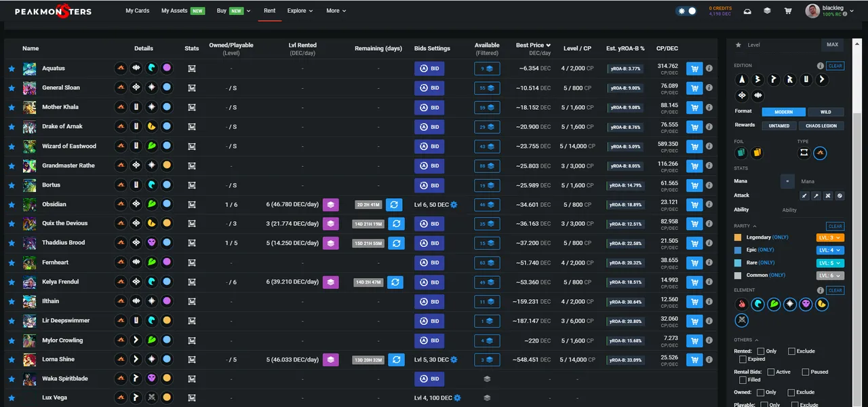This screenshot has width=868, height=407.
Task: Open available listings for General Sloan
Action: tap(487, 88)
